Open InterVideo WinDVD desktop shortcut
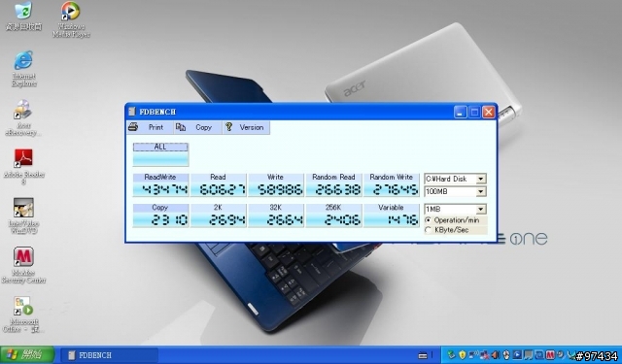 23,216
